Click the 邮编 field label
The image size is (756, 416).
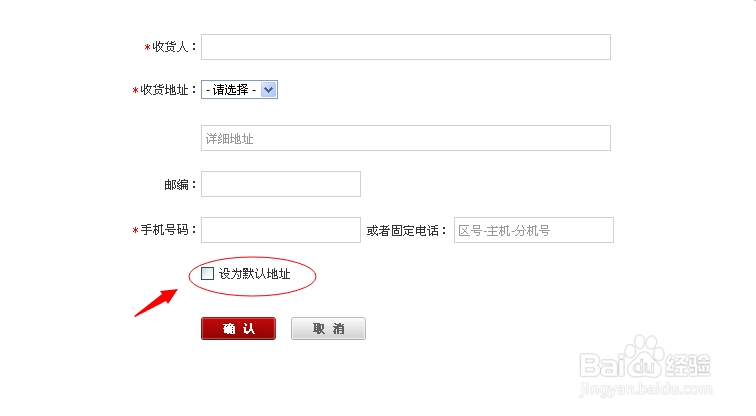(180, 184)
